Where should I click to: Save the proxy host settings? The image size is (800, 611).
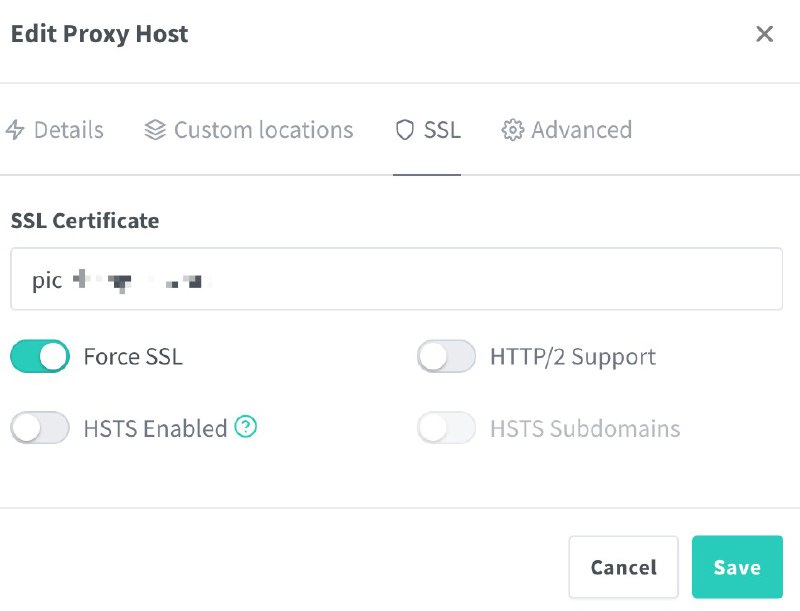point(737,567)
